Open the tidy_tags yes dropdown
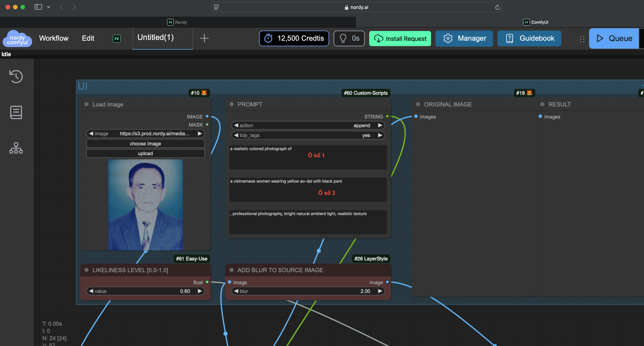 click(x=308, y=135)
